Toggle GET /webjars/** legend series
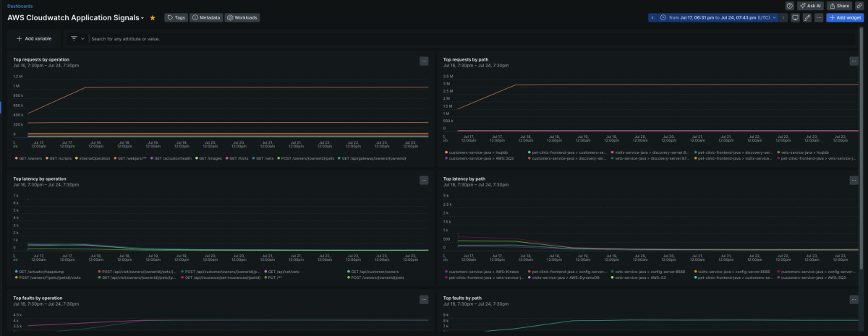868x336 pixels. (x=132, y=158)
